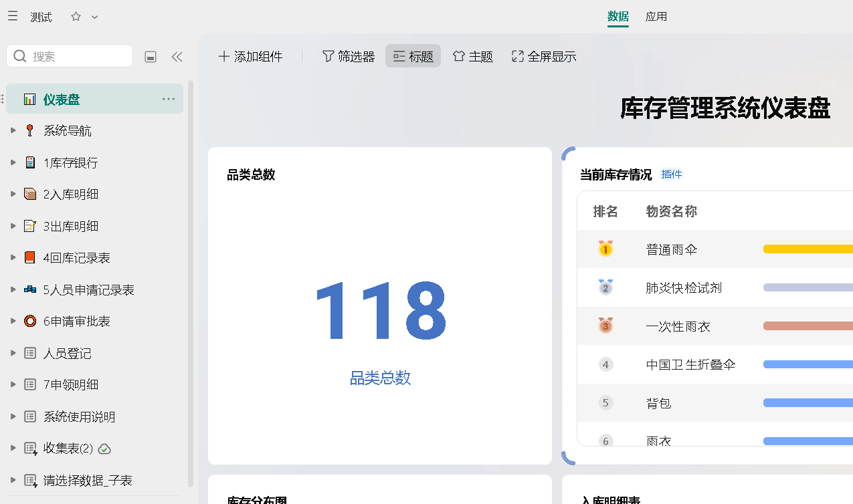The image size is (853, 504).
Task: Select 7申领明细 label in sidebar
Action: click(71, 384)
